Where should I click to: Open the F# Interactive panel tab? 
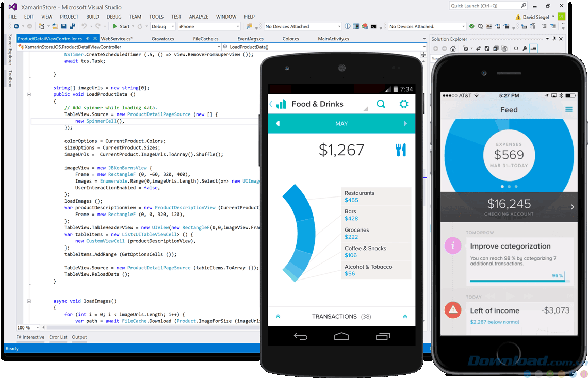click(30, 337)
